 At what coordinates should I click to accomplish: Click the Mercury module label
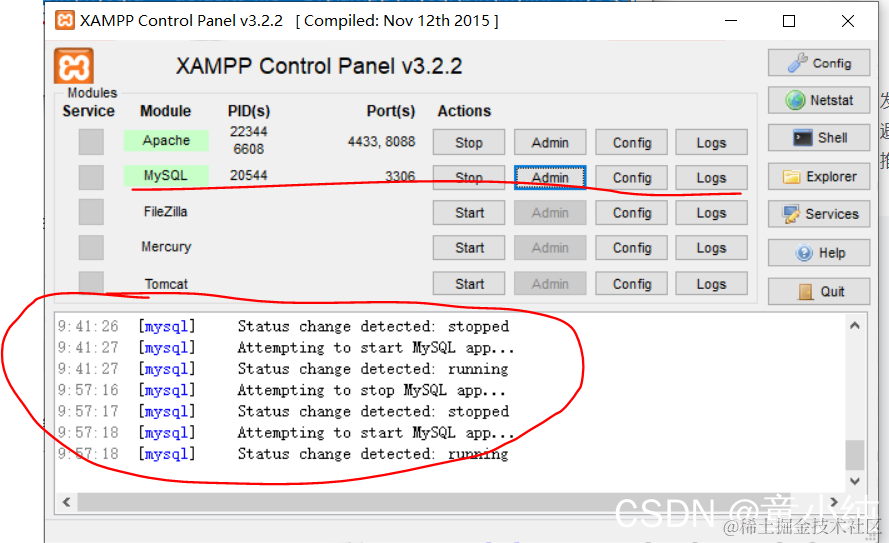[x=166, y=247]
